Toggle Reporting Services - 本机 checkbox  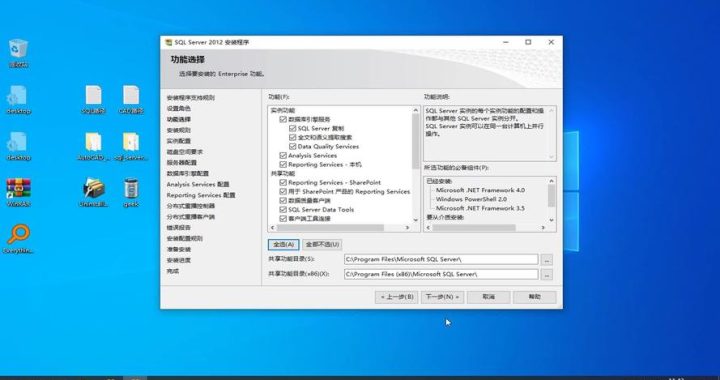coord(283,164)
